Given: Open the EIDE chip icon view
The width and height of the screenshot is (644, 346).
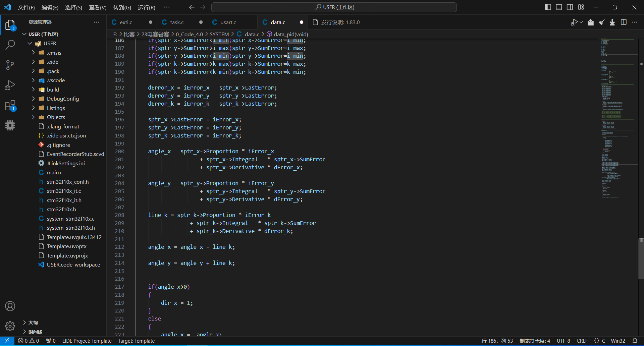Looking at the screenshot, I should (x=10, y=125).
